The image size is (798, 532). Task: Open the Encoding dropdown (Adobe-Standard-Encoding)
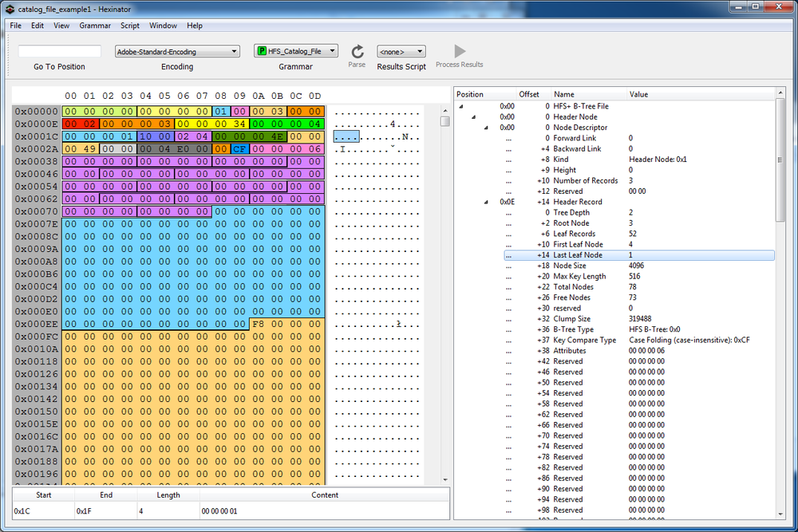pos(177,51)
